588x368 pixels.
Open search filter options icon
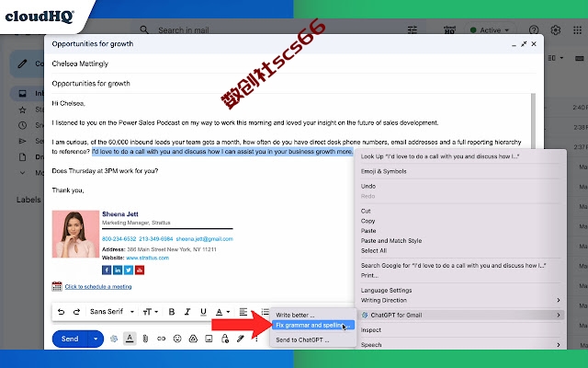(413, 30)
